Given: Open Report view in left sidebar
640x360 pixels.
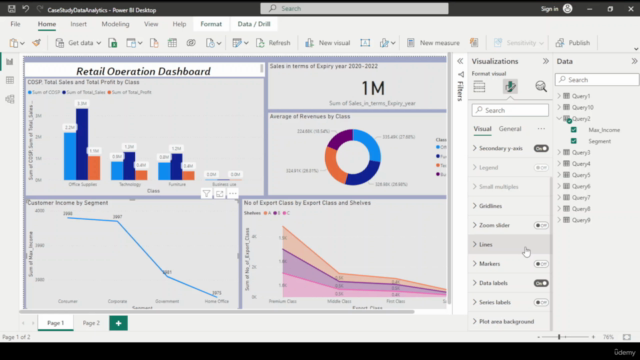Looking at the screenshot, I should coord(10,62).
